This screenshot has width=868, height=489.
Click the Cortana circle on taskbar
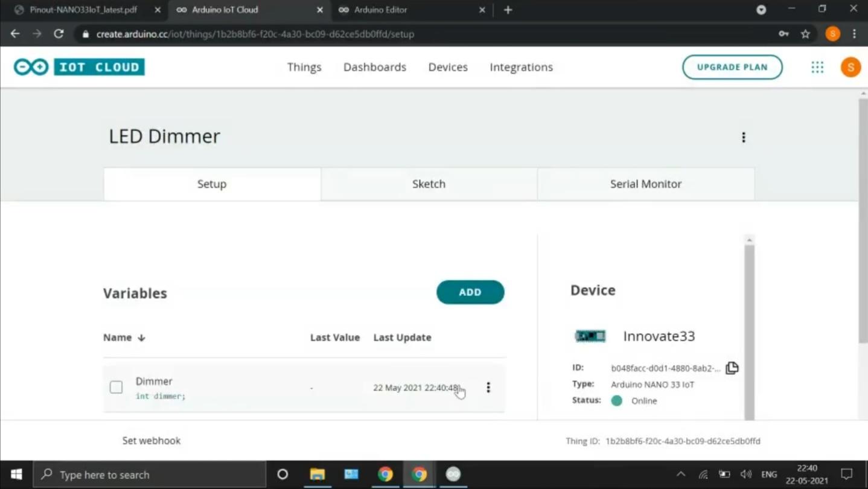[x=282, y=475]
